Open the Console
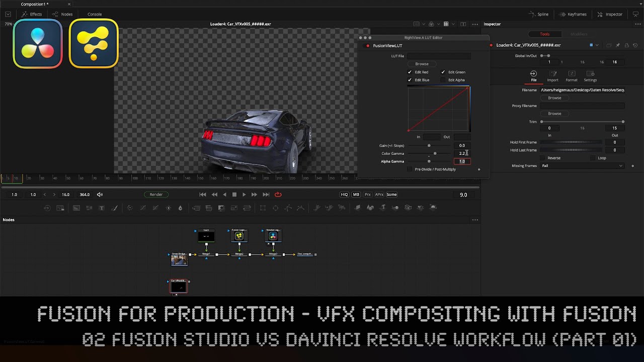 [x=95, y=14]
